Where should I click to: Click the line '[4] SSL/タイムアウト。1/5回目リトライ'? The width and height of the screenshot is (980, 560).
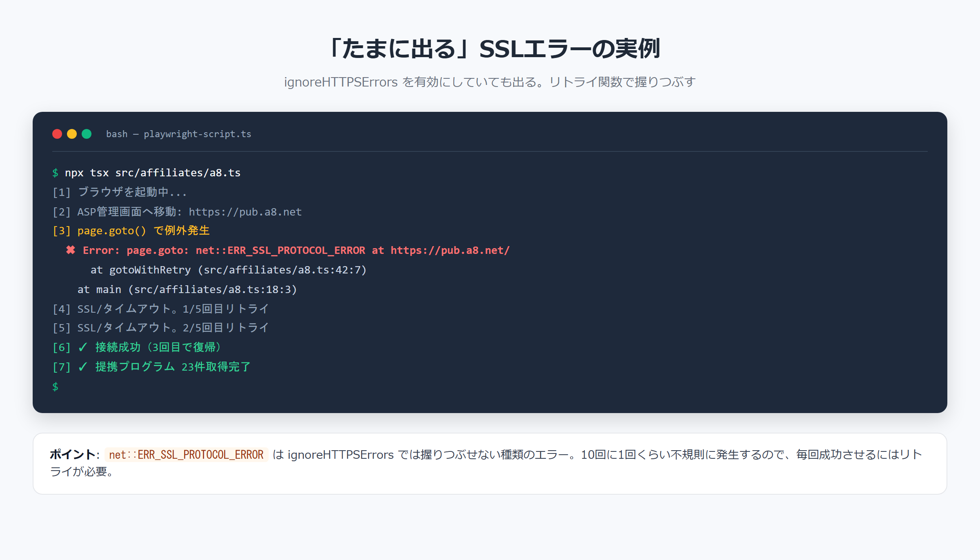coord(160,309)
